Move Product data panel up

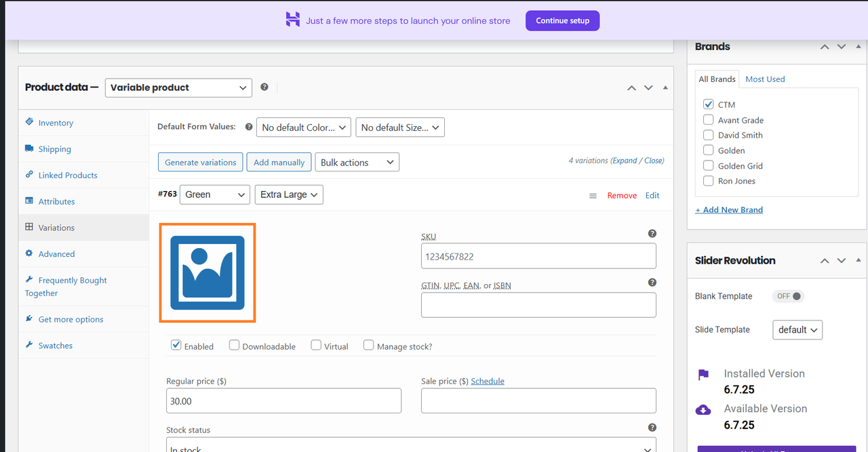click(631, 88)
